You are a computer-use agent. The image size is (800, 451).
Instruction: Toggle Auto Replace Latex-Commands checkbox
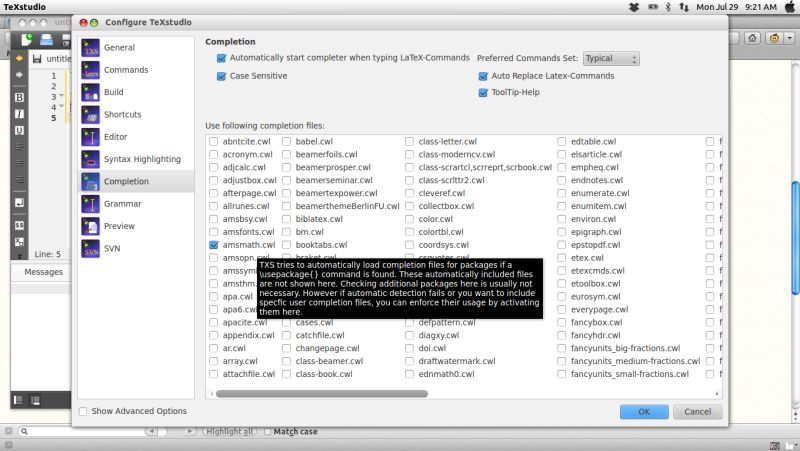pyautogui.click(x=483, y=77)
